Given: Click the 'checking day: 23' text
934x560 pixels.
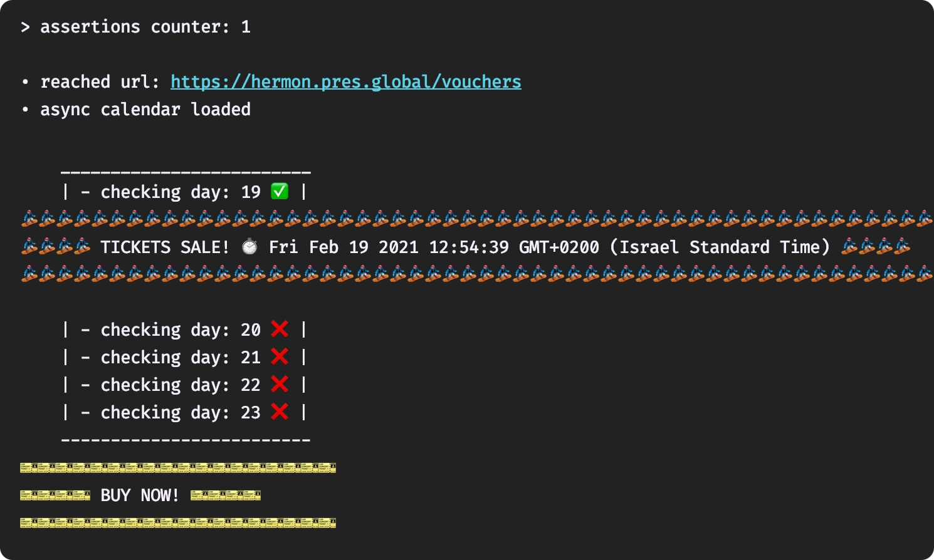Looking at the screenshot, I should click(x=181, y=412).
